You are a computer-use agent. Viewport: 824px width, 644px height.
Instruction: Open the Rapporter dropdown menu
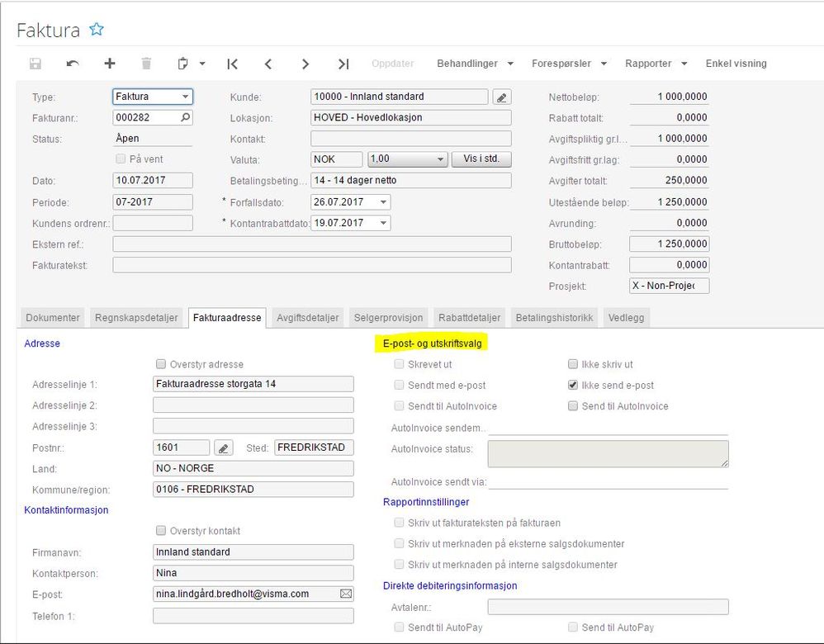click(656, 64)
